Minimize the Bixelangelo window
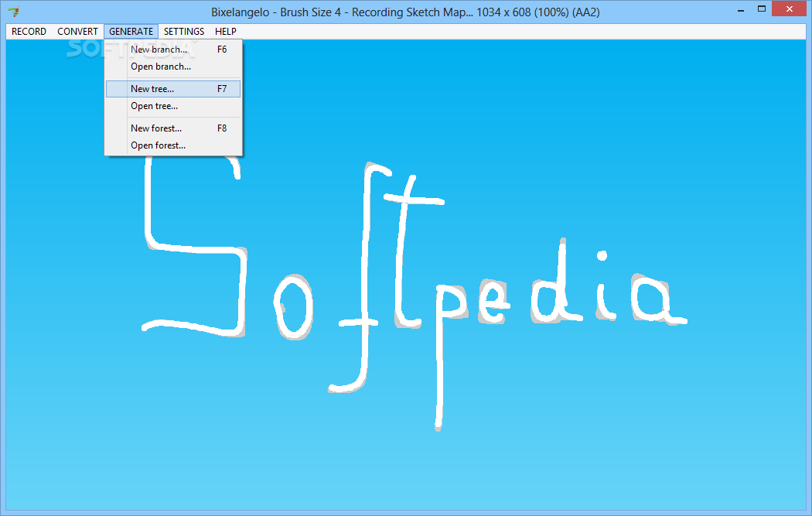Image resolution: width=812 pixels, height=516 pixels. [741, 9]
